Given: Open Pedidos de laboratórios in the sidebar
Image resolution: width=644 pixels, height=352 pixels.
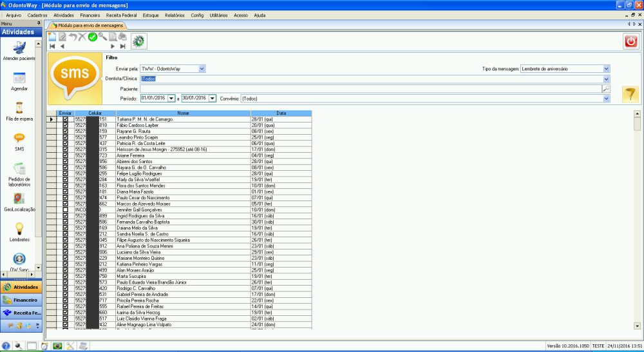Looking at the screenshot, I should pos(19,174).
